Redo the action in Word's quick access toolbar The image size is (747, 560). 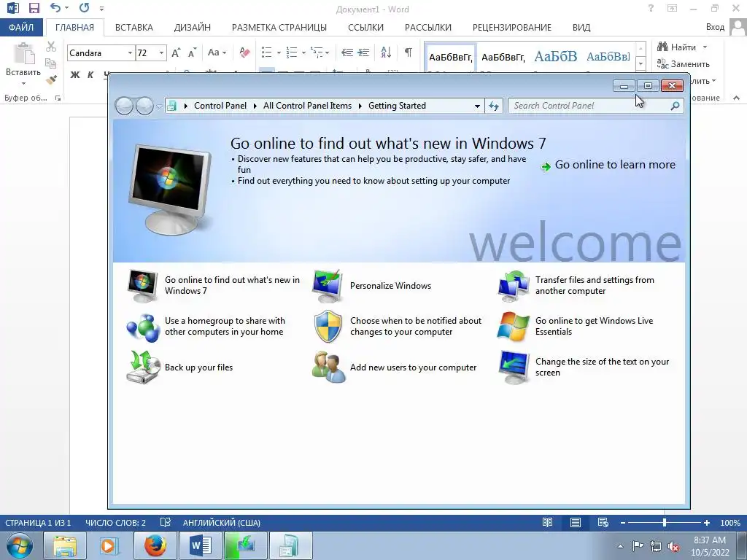tap(85, 8)
